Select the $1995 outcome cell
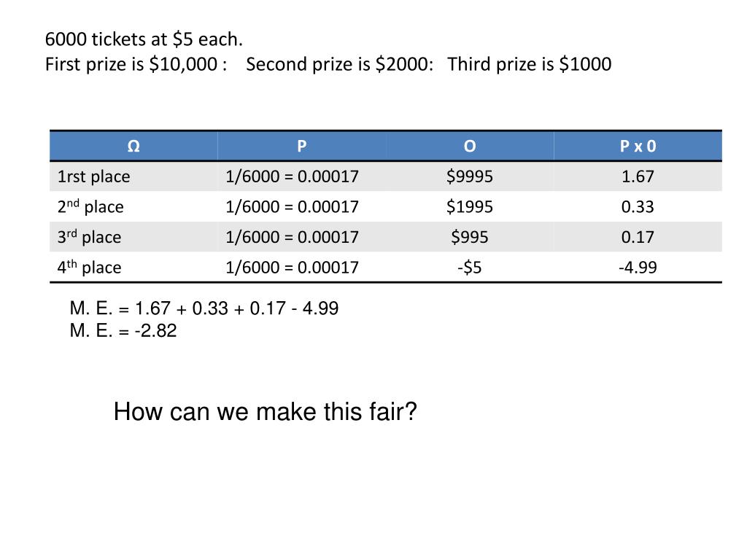This screenshot has height=560, width=747. (470, 206)
